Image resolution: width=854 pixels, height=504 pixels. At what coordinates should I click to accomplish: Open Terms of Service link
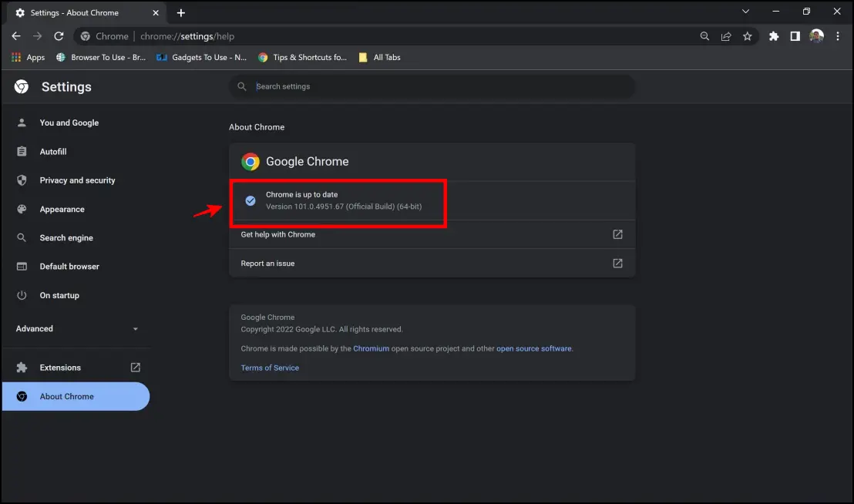tap(270, 368)
